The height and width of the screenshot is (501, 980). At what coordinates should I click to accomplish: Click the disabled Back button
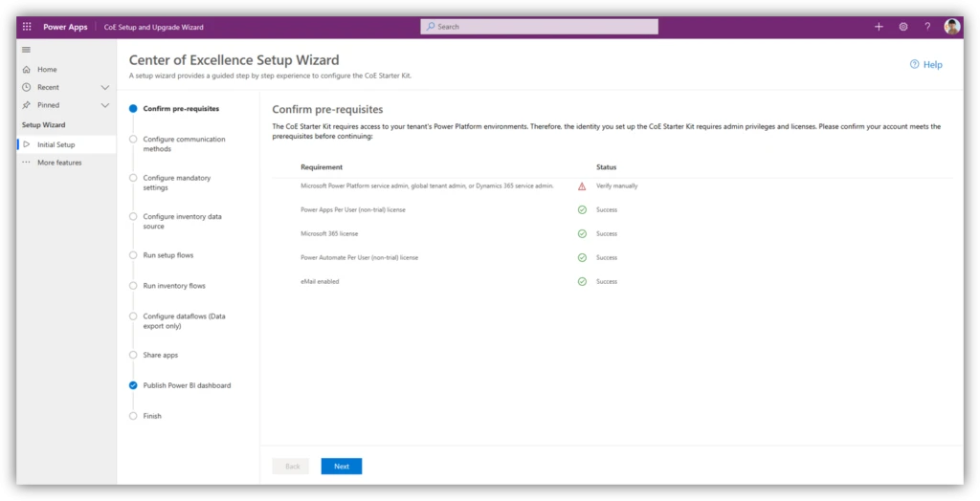pos(291,467)
